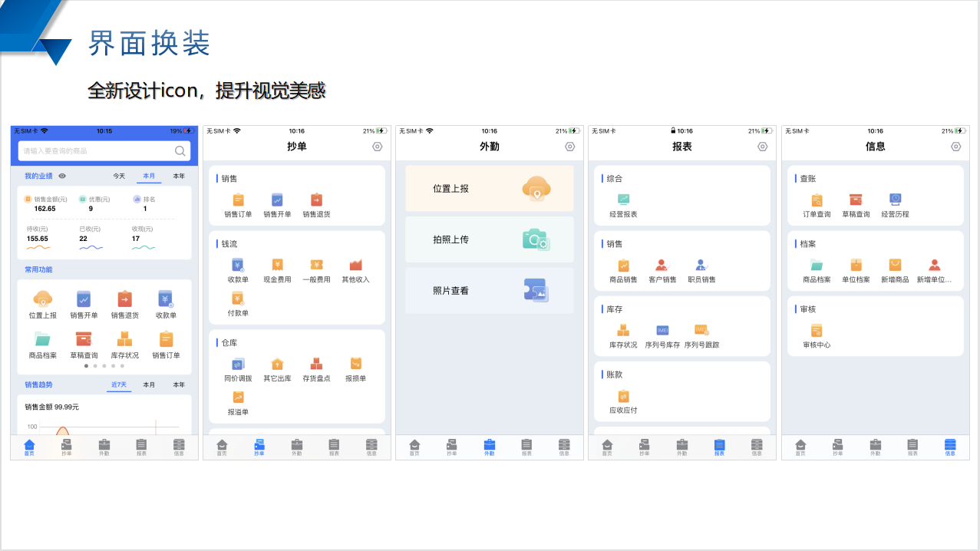Click the product search input field
Screen dimensions: 980x551
pyautogui.click(x=96, y=151)
